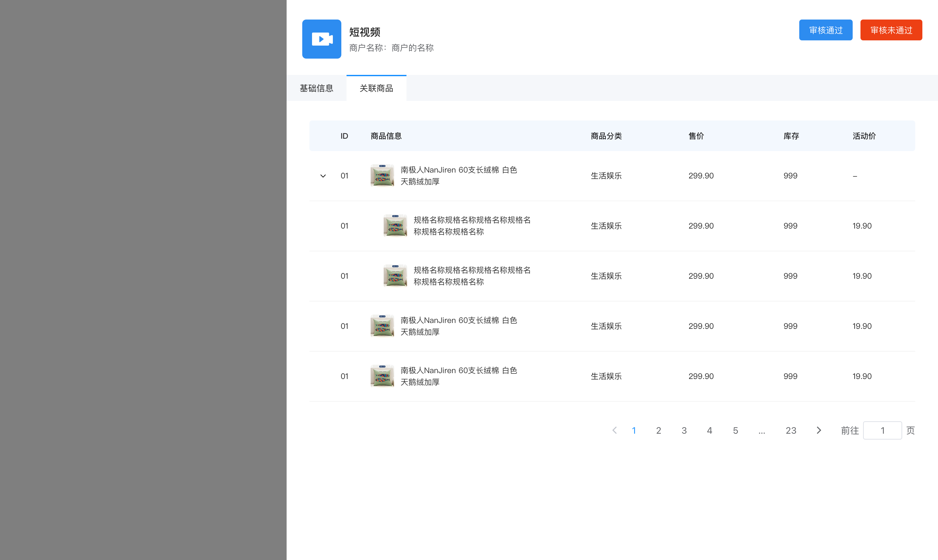The width and height of the screenshot is (938, 560).
Task: Jump to page 23
Action: [791, 430]
